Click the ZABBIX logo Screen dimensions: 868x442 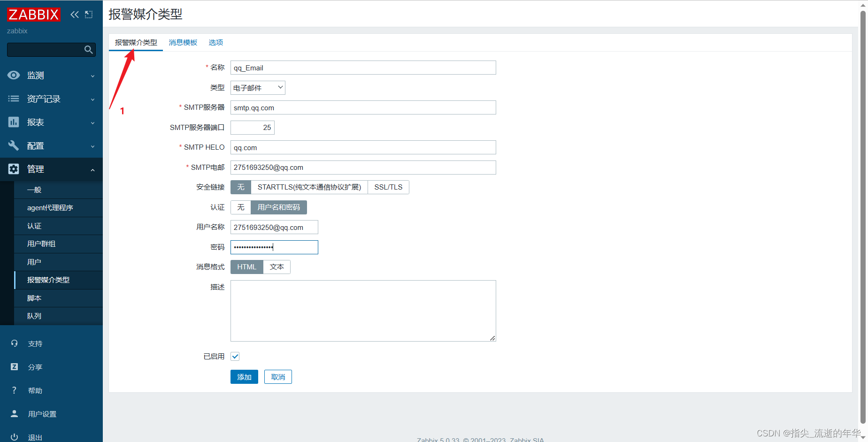pos(34,15)
